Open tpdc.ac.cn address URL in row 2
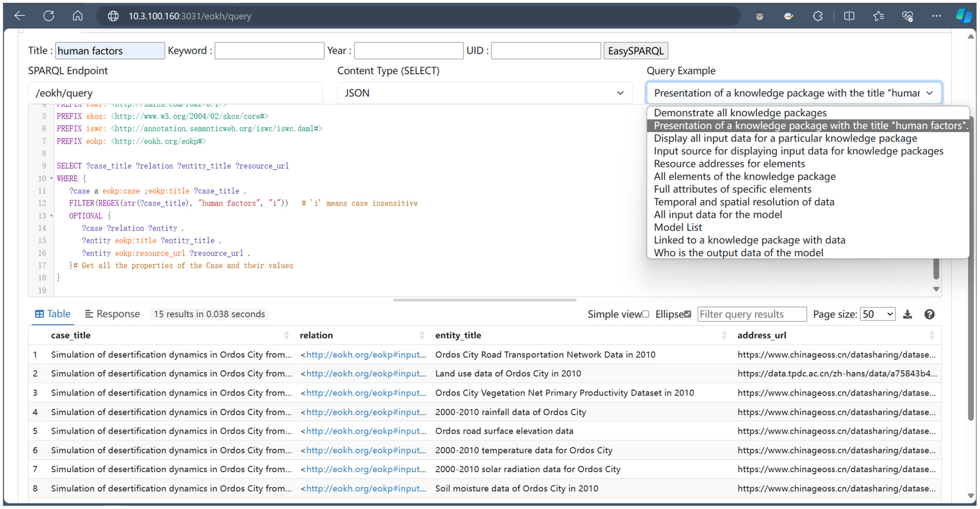The height and width of the screenshot is (509, 980). coord(837,374)
